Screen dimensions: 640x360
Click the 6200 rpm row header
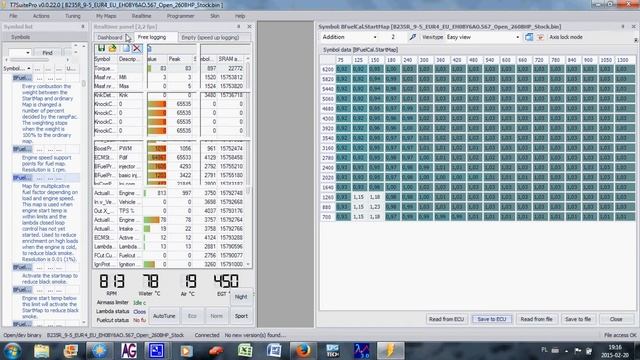pyautogui.click(x=328, y=69)
